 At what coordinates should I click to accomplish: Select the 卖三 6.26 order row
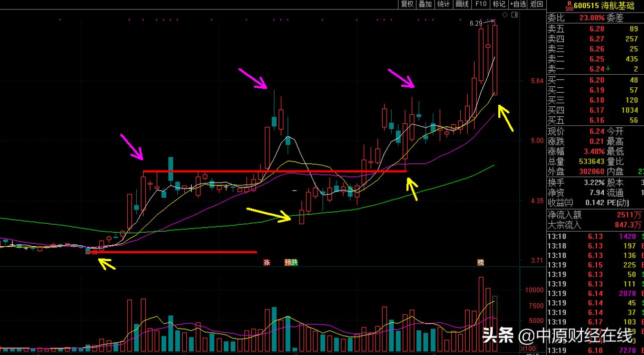point(595,49)
